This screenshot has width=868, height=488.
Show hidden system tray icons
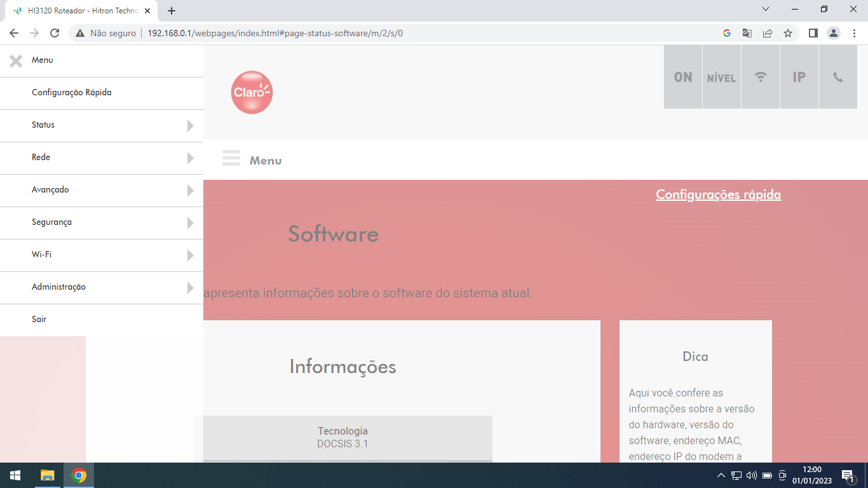pos(721,475)
